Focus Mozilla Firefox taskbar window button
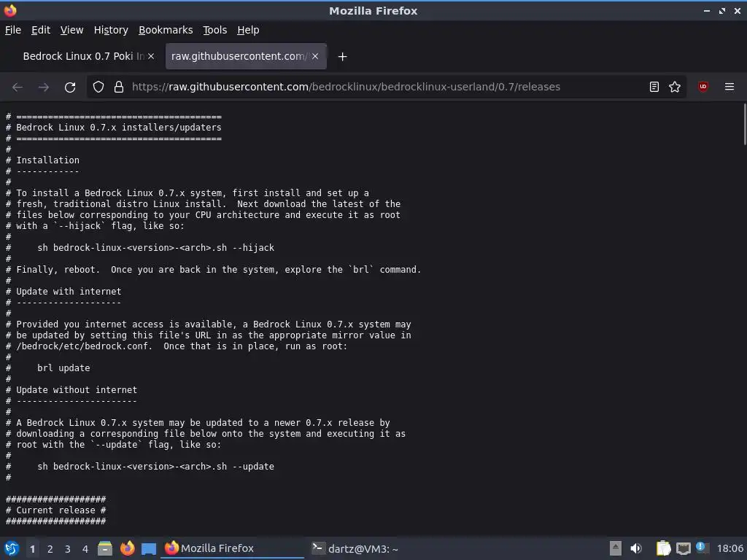The width and height of the screenshot is (747, 560). click(233, 548)
